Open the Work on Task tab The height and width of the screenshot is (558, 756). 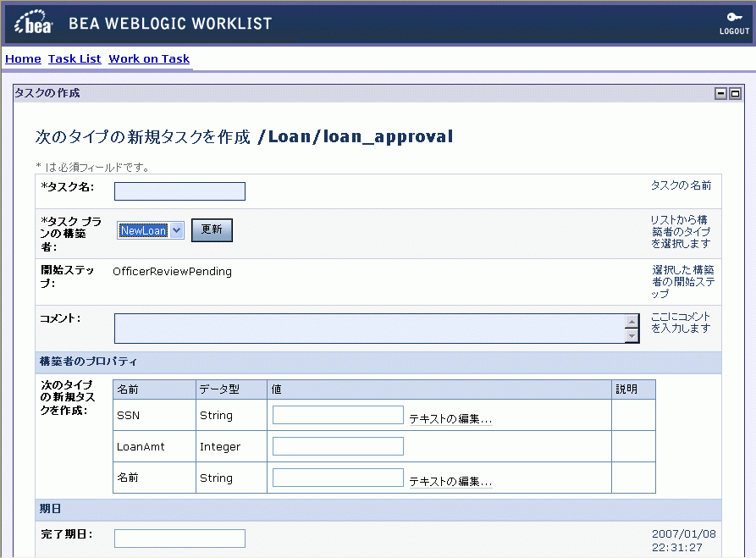tap(149, 58)
